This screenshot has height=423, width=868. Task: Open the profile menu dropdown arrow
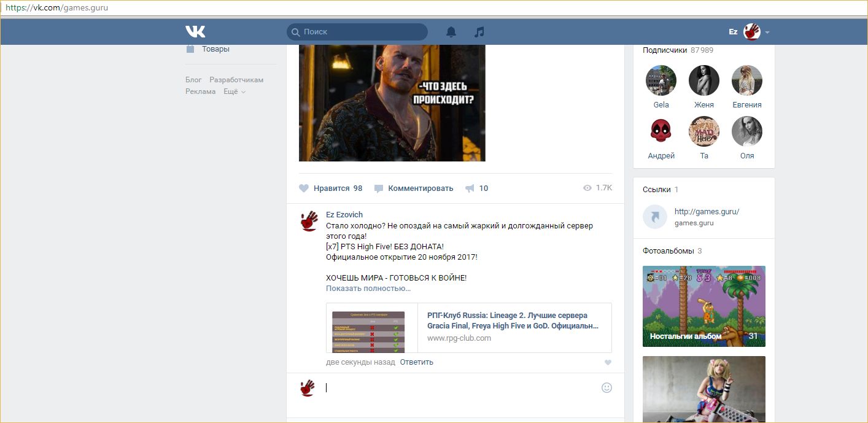point(767,32)
